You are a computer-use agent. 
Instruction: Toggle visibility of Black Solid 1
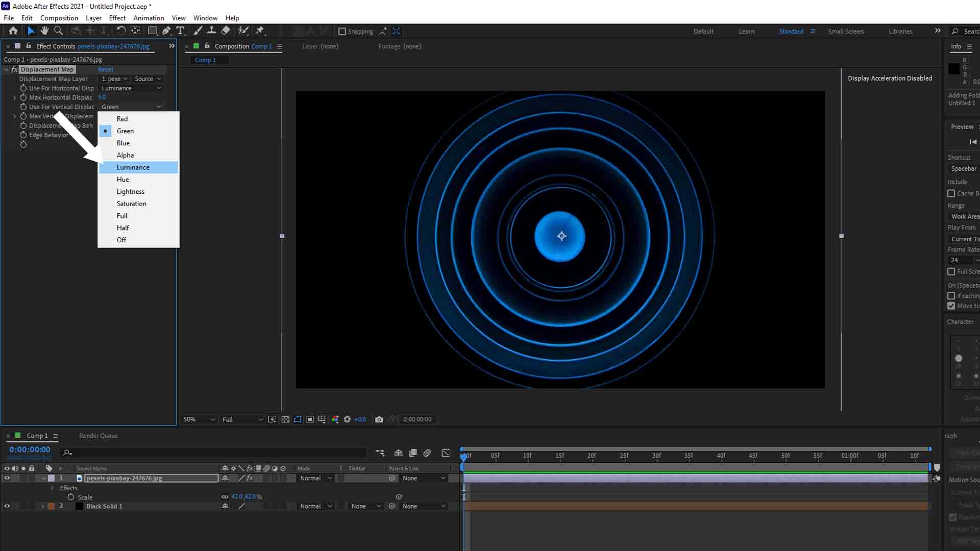(7, 506)
